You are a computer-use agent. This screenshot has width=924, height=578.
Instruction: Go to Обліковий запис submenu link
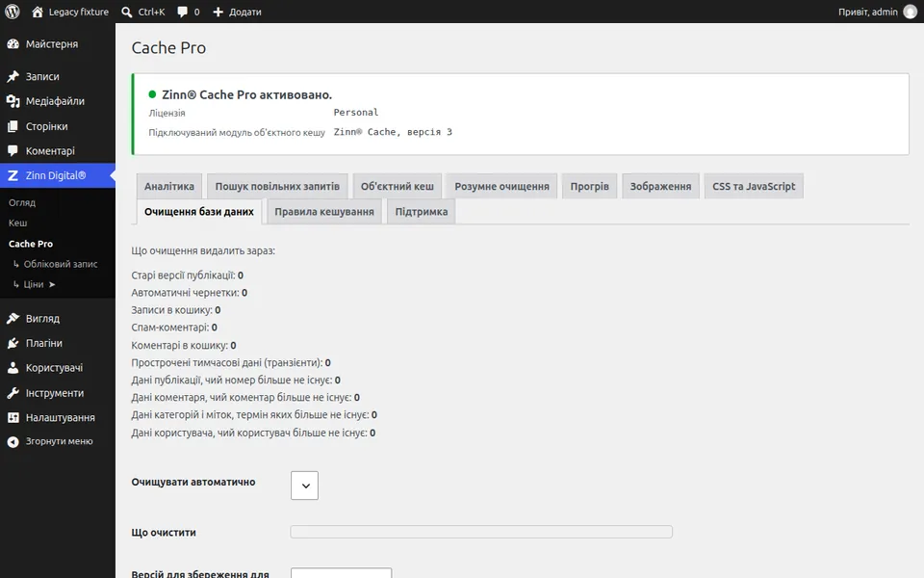(60, 264)
